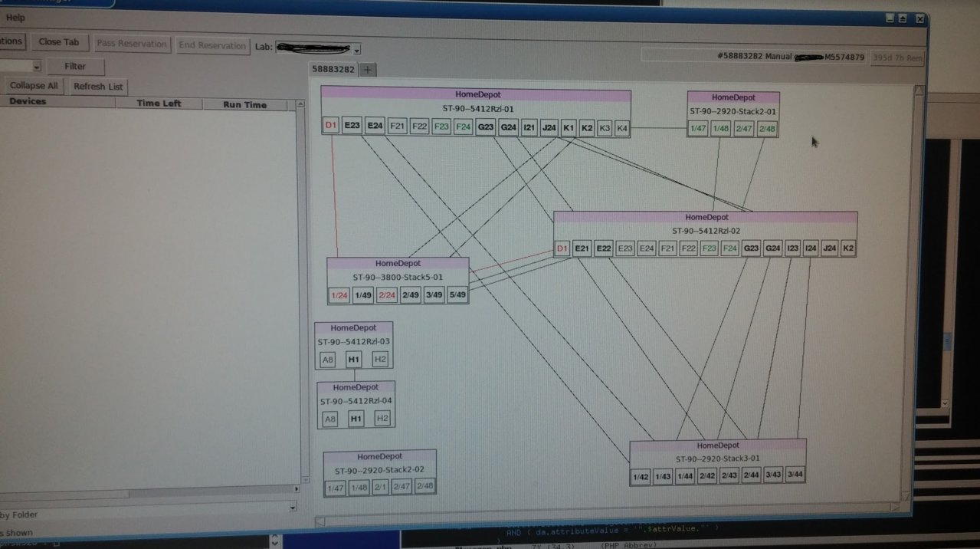
Task: Select the 58883282 tab
Action: click(333, 69)
